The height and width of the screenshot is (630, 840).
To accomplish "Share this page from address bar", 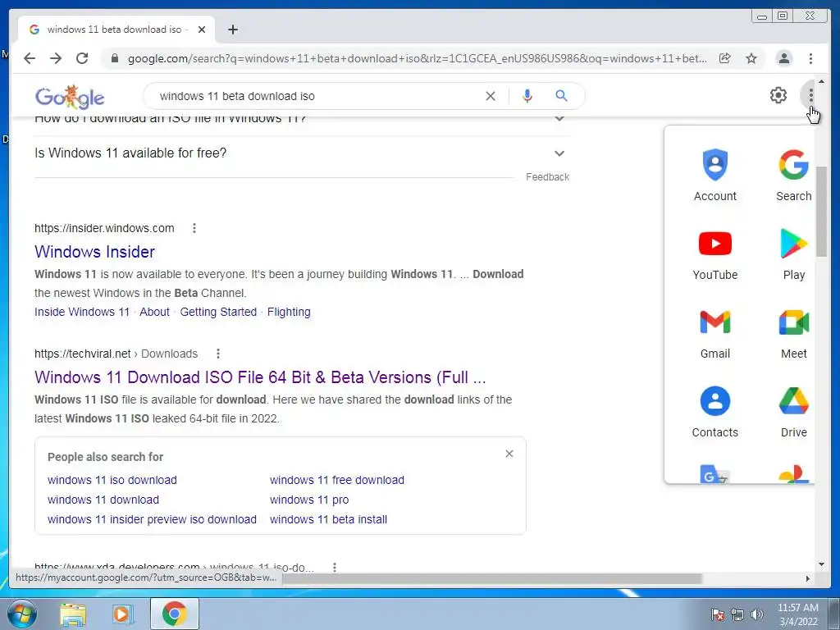I will (724, 58).
